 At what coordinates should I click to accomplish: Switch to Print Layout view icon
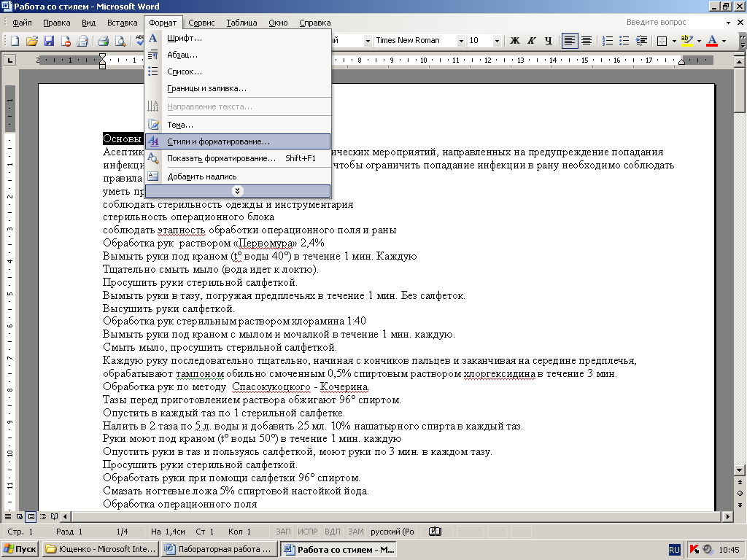tap(31, 517)
